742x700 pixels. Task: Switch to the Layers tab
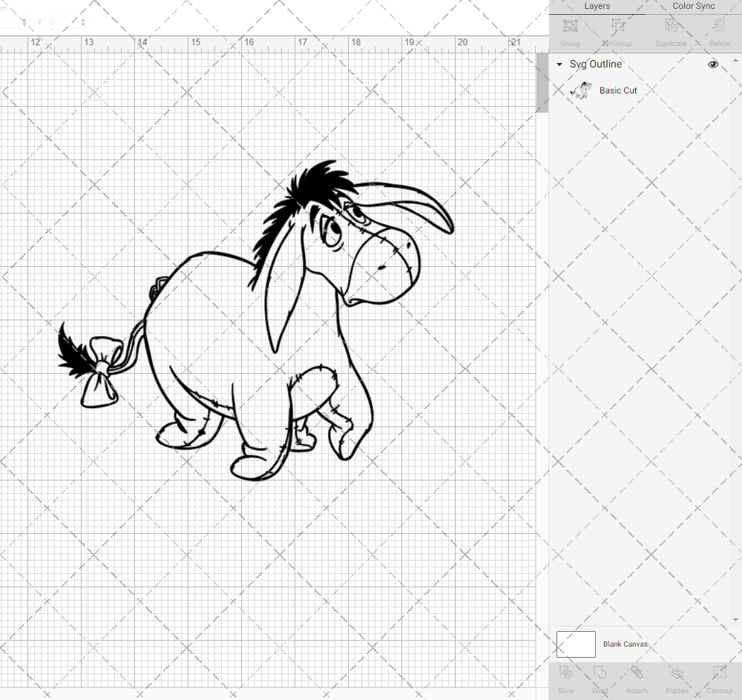pos(597,6)
